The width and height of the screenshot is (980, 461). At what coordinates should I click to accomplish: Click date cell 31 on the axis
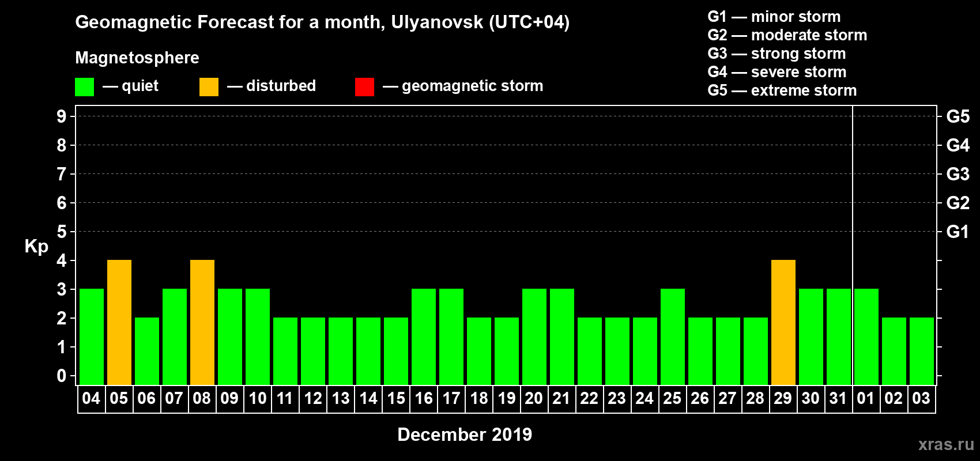point(839,399)
